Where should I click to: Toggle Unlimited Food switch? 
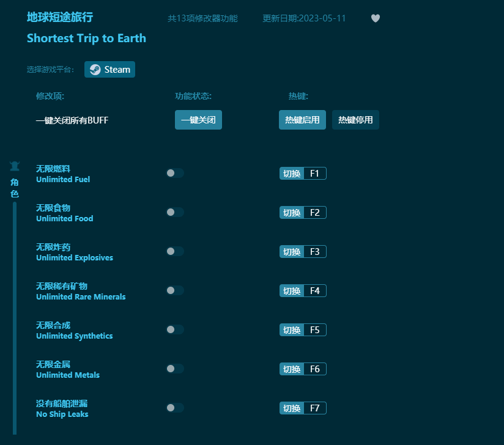[x=175, y=212]
